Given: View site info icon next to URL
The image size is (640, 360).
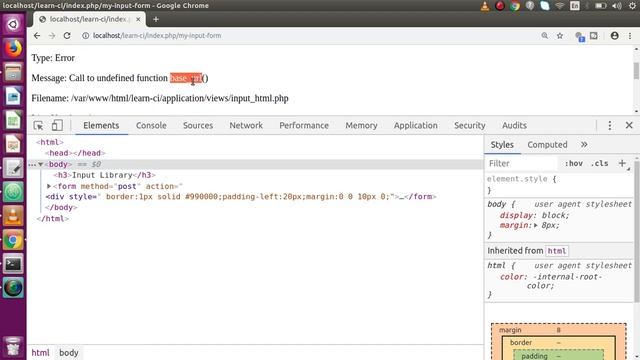Looking at the screenshot, I should [85, 36].
